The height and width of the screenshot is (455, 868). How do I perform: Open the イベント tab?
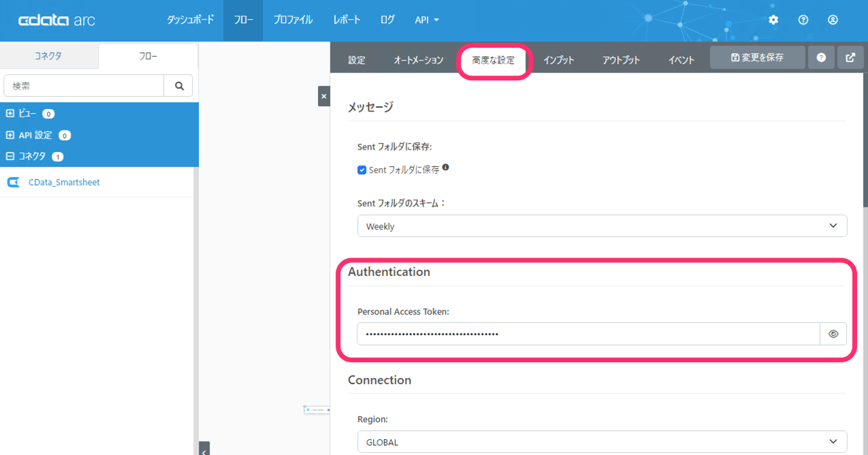click(x=681, y=60)
